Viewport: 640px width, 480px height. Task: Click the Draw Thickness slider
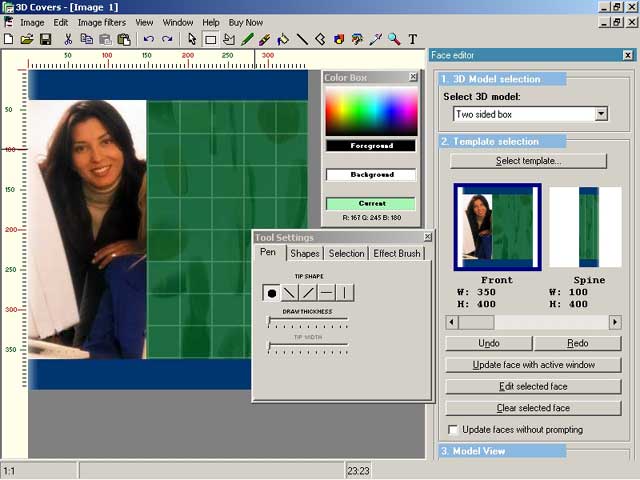pyautogui.click(x=308, y=321)
